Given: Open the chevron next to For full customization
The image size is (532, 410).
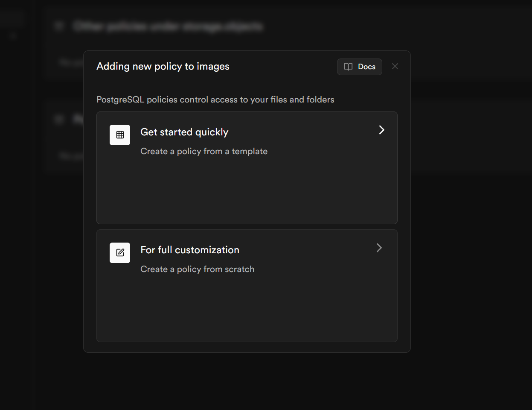Looking at the screenshot, I should [379, 248].
